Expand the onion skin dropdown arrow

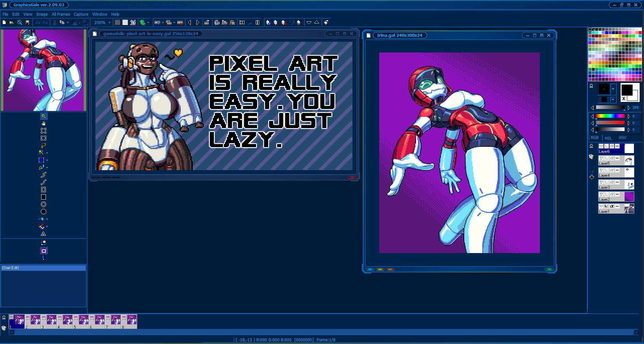tap(148, 23)
